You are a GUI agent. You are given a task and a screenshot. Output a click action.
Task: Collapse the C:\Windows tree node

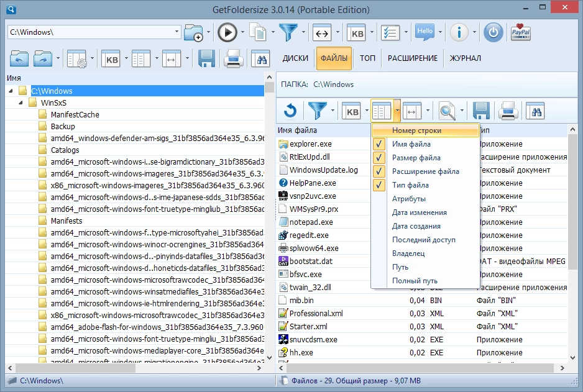click(11, 91)
